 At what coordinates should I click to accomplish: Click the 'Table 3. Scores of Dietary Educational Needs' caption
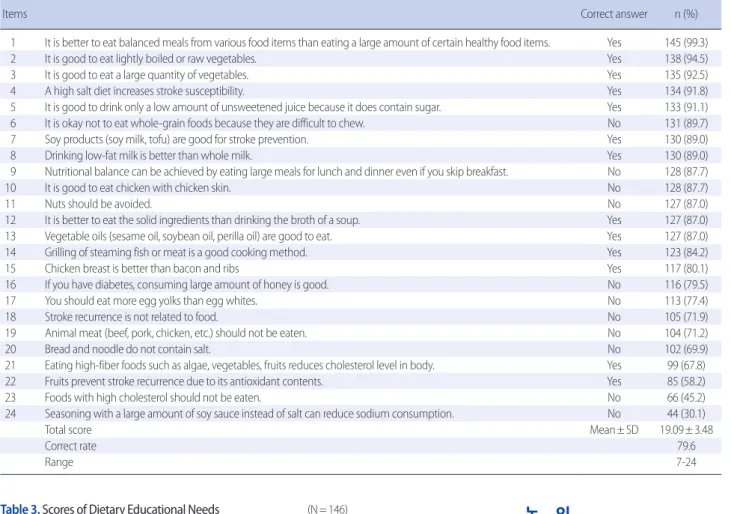point(110,509)
